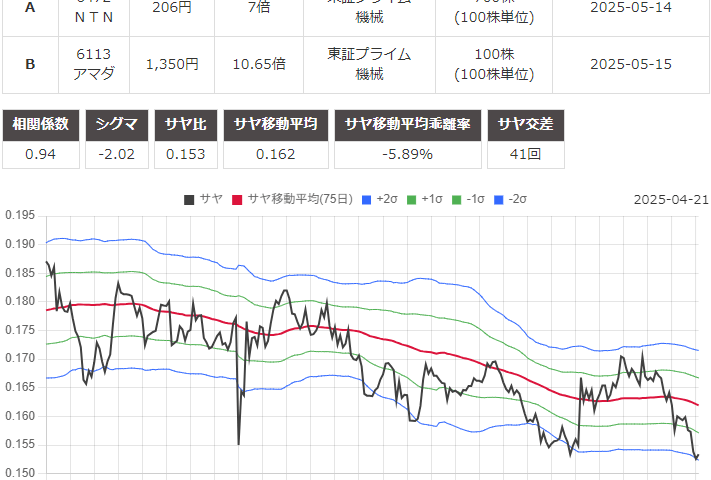Viewport: 711px width, 480px height.
Task: Select the サヤ比 header label
Action: click(x=185, y=124)
